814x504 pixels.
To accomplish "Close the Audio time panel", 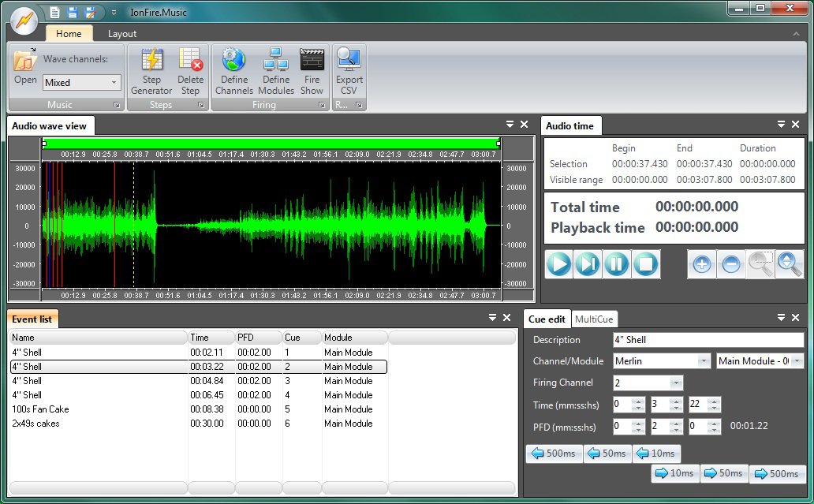I will (795, 125).
